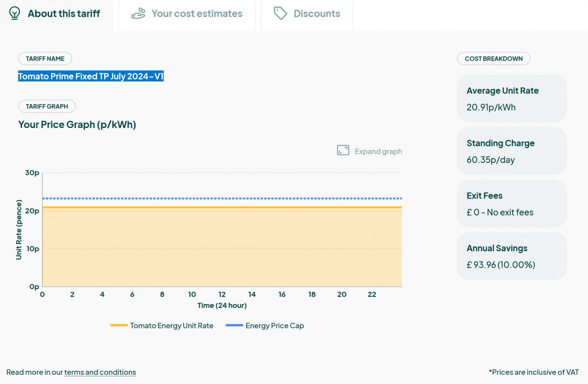Click the 6 hour x-axis tick label
588x384 pixels.
click(x=132, y=294)
